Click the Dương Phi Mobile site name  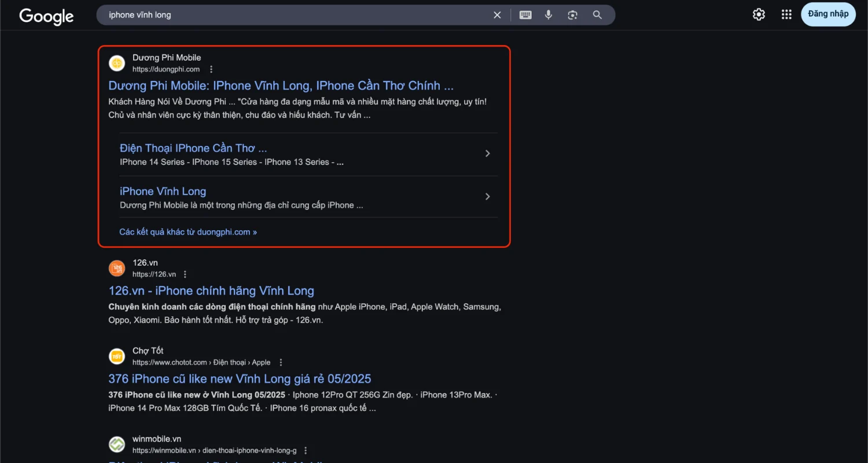[167, 57]
